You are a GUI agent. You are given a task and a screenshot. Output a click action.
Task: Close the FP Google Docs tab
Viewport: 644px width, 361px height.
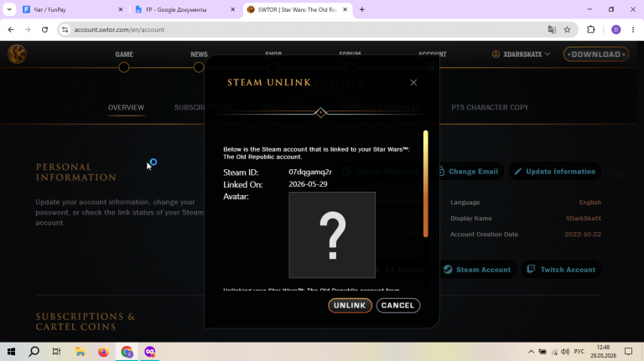[x=233, y=9]
